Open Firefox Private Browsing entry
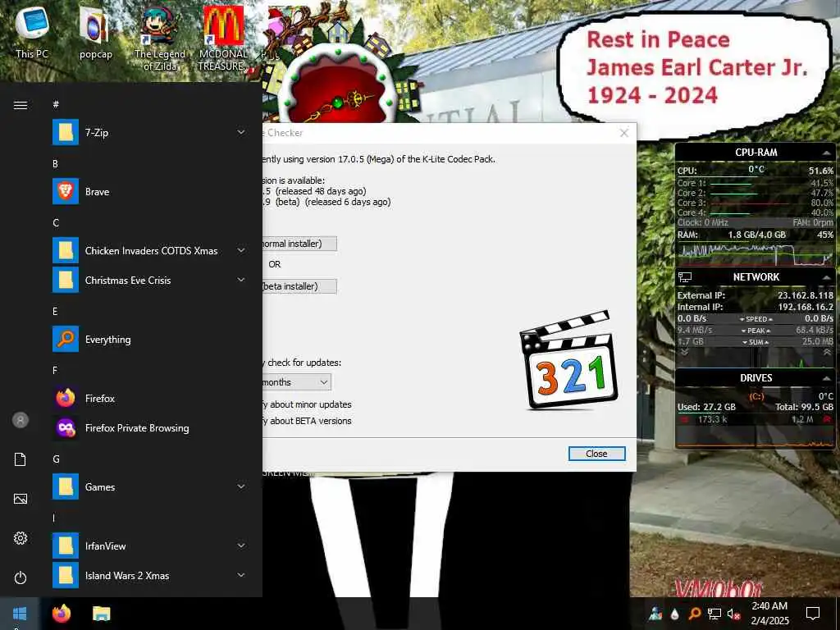The width and height of the screenshot is (840, 630). 149,427
